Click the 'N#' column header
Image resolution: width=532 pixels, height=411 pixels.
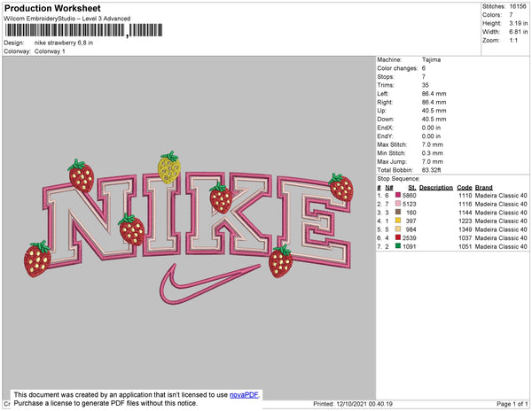(389, 188)
